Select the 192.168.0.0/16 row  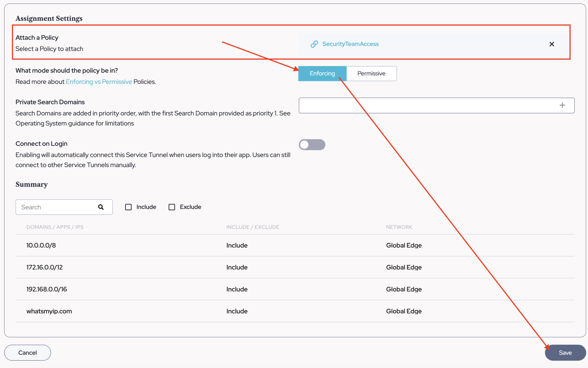pyautogui.click(x=47, y=289)
